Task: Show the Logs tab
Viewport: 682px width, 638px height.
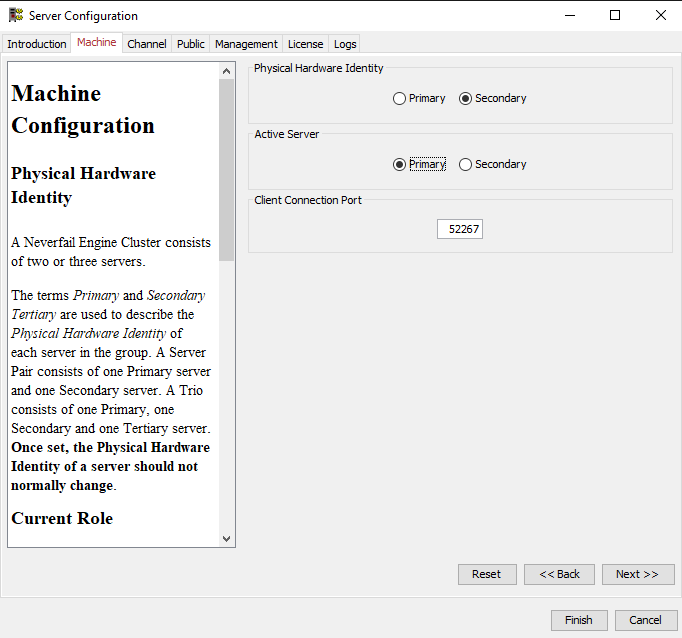Action: [345, 44]
